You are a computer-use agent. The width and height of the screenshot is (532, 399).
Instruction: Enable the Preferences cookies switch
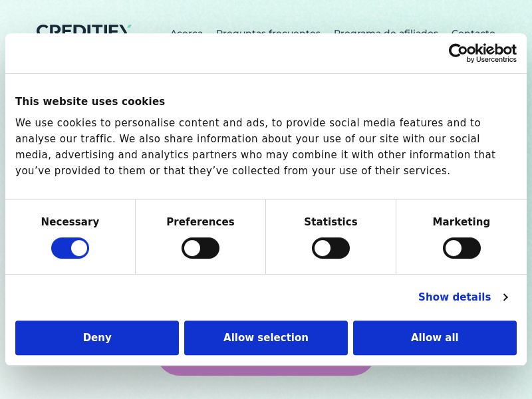tap(200, 248)
